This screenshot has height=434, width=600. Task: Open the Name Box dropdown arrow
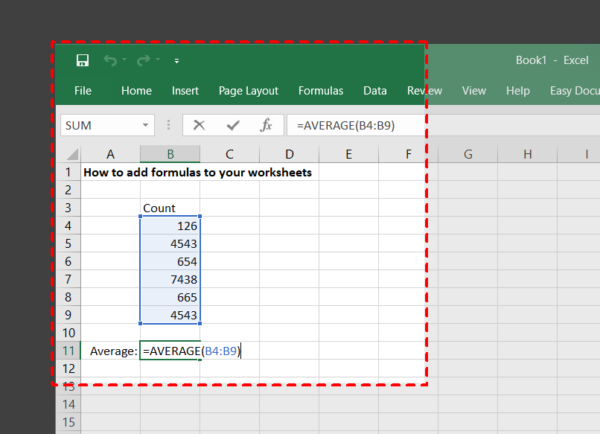[x=147, y=125]
